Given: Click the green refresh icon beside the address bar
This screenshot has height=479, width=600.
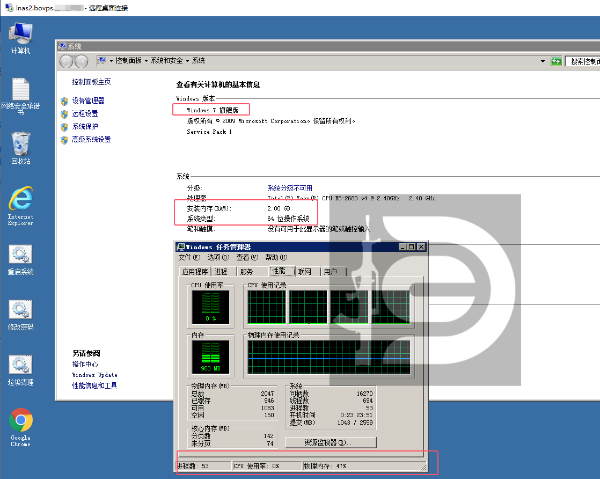Looking at the screenshot, I should coord(556,61).
